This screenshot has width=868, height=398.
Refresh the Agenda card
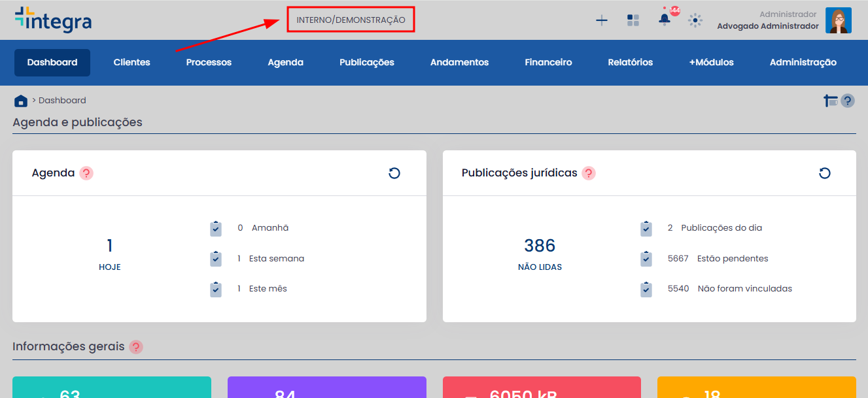tap(394, 173)
